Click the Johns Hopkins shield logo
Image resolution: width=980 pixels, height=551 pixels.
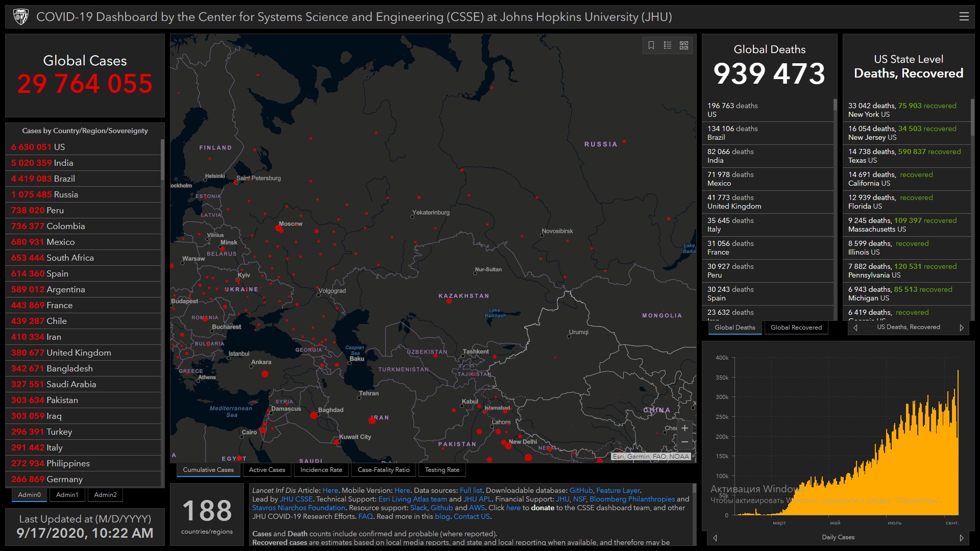click(21, 17)
